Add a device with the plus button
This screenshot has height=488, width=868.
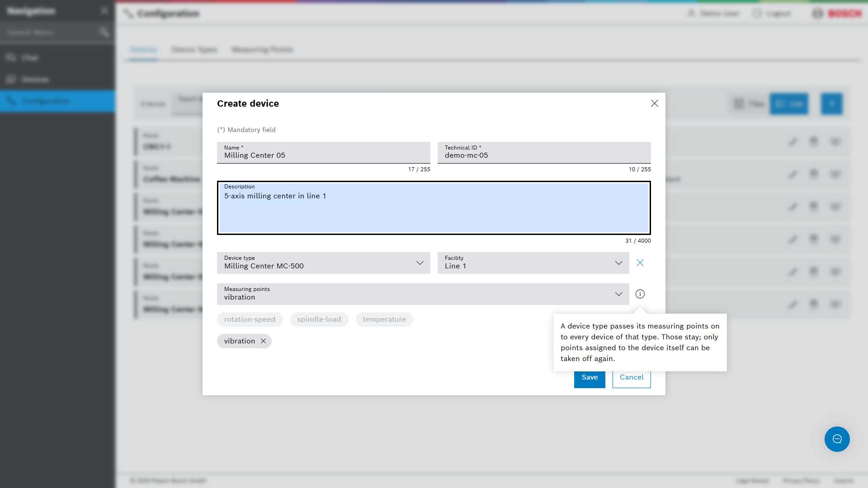pos(832,104)
